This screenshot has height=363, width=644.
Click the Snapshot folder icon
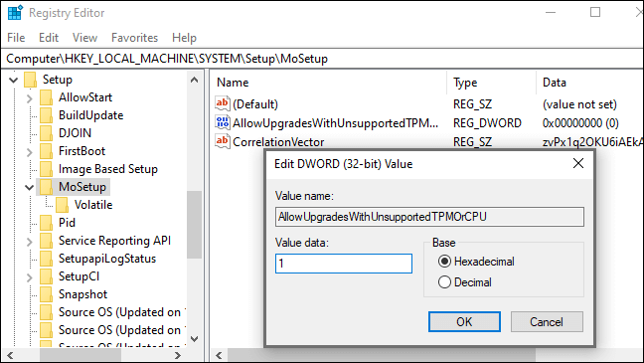pos(46,294)
